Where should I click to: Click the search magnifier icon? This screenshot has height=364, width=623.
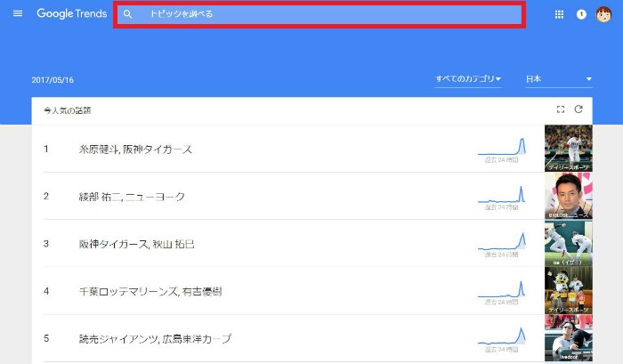click(x=127, y=14)
